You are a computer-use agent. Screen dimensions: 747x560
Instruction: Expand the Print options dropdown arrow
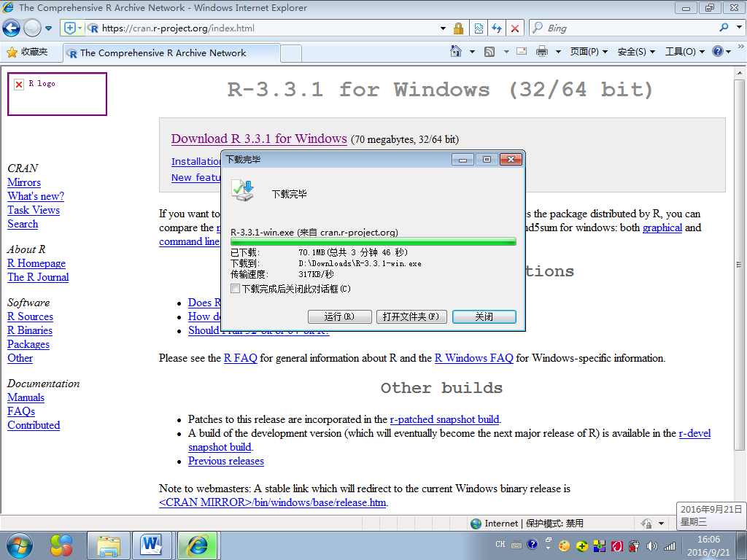coord(558,52)
